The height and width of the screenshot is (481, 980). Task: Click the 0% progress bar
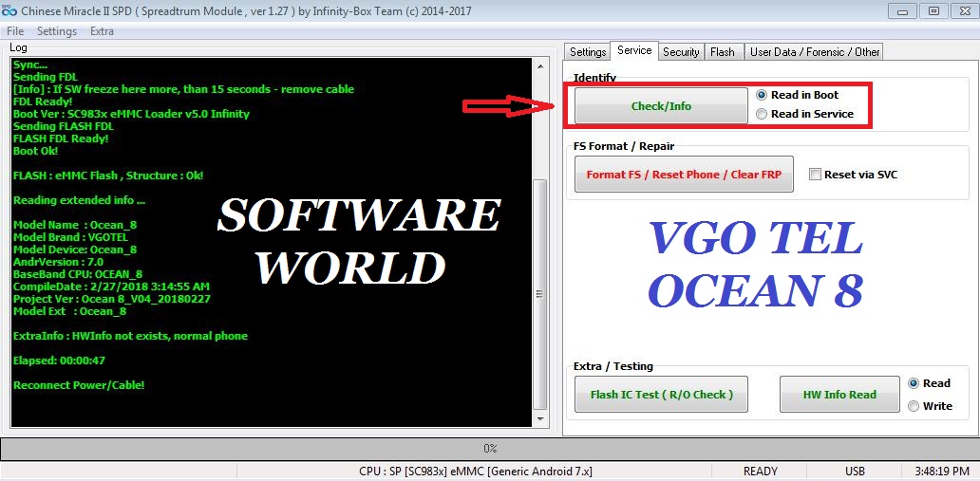pos(490,449)
